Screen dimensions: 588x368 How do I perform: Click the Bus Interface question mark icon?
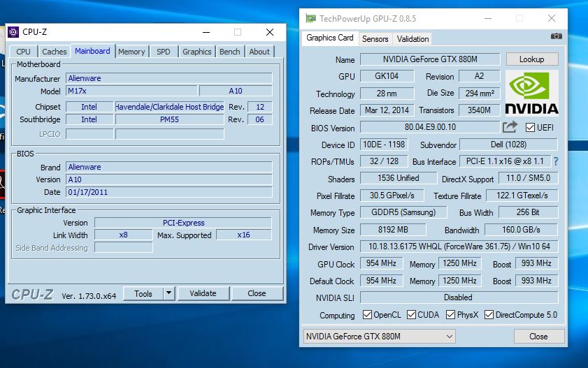[x=556, y=161]
